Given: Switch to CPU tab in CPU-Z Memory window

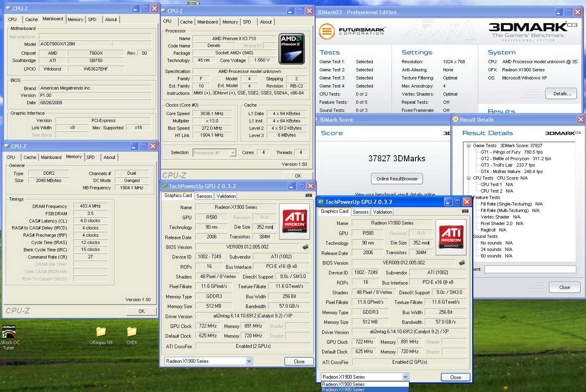Looking at the screenshot, I should pos(11,157).
